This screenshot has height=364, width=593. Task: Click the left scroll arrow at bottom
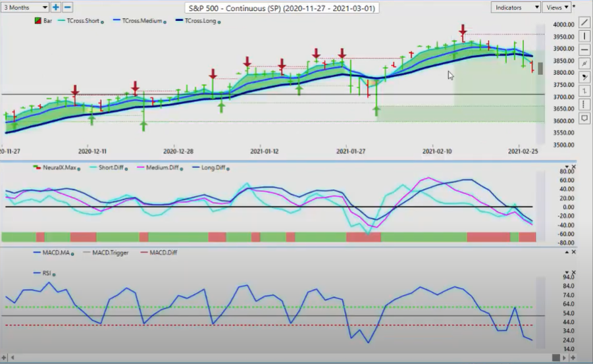(13, 357)
